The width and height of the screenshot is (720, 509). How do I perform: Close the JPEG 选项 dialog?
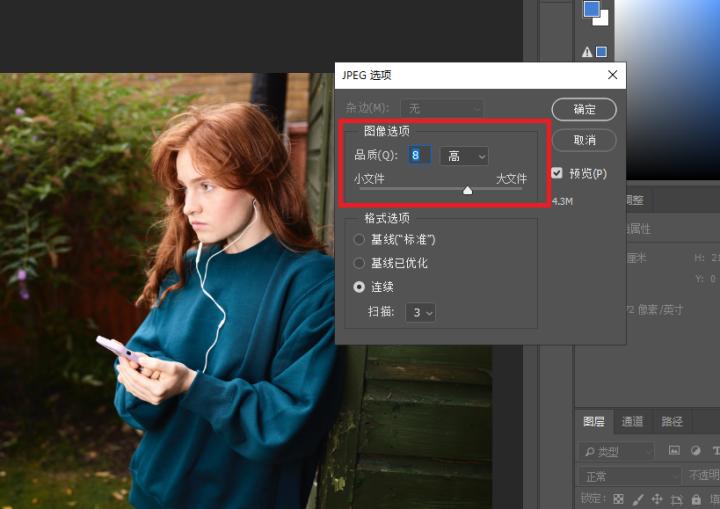click(x=612, y=75)
